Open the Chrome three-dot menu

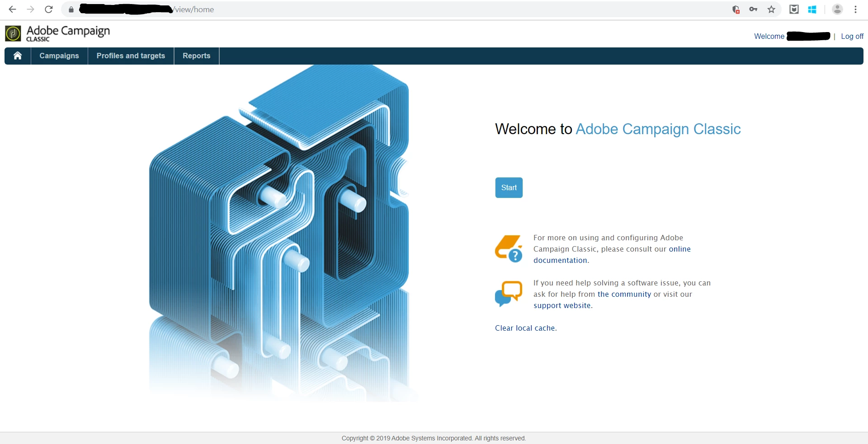pos(855,9)
